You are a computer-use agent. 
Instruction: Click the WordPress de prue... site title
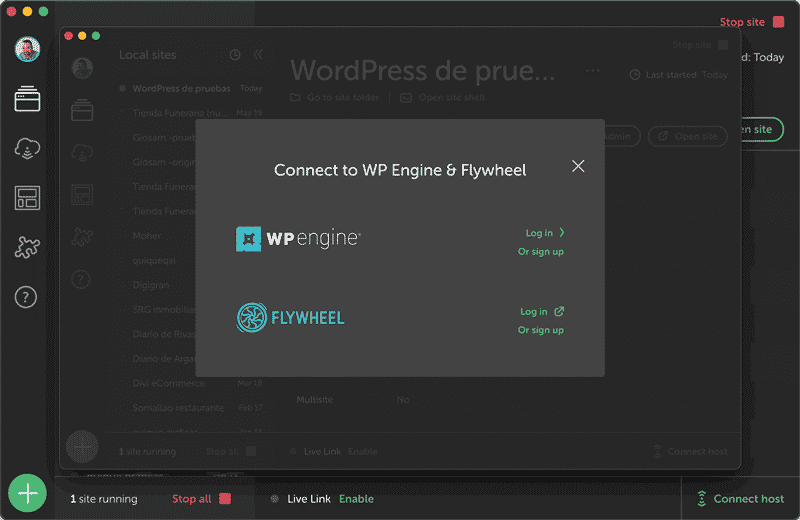tap(422, 70)
